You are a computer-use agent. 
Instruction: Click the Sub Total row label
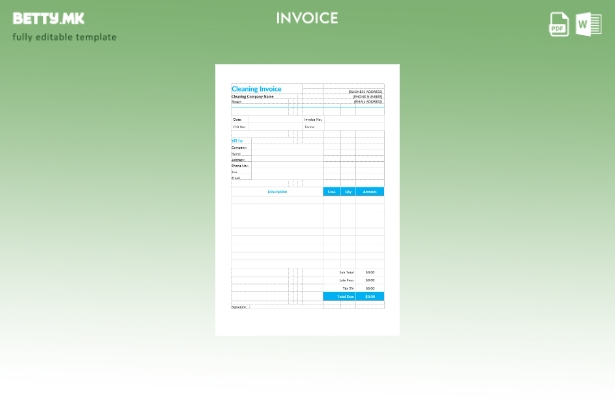point(347,272)
